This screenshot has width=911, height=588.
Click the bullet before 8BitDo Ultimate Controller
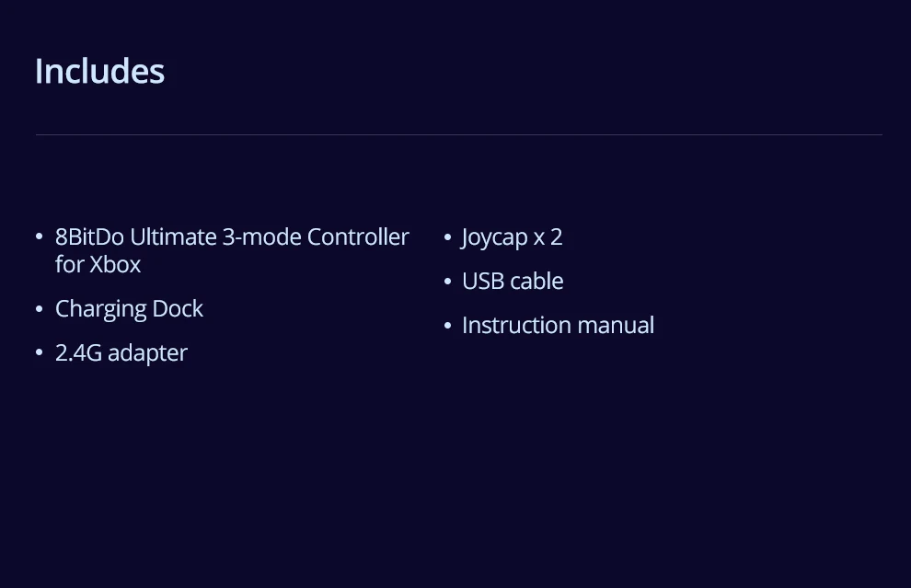(40, 237)
